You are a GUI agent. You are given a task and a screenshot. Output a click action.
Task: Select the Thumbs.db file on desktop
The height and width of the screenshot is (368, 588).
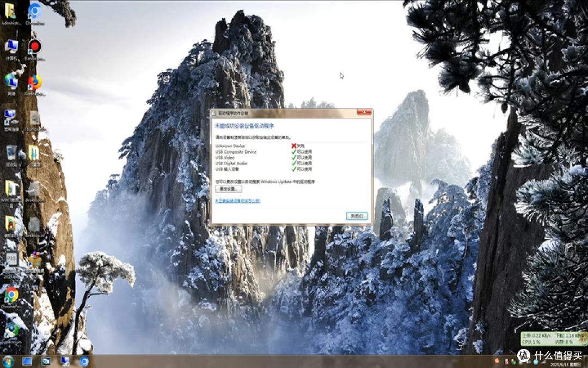34,120
